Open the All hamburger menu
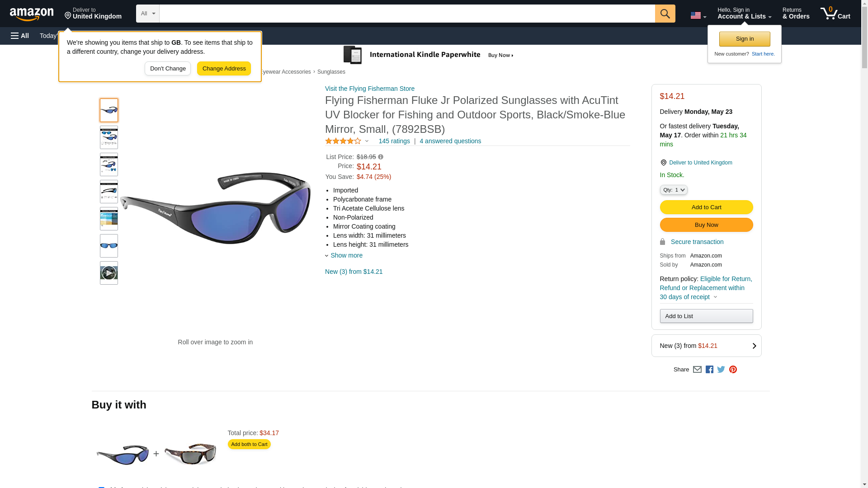The image size is (868, 488). tap(20, 36)
